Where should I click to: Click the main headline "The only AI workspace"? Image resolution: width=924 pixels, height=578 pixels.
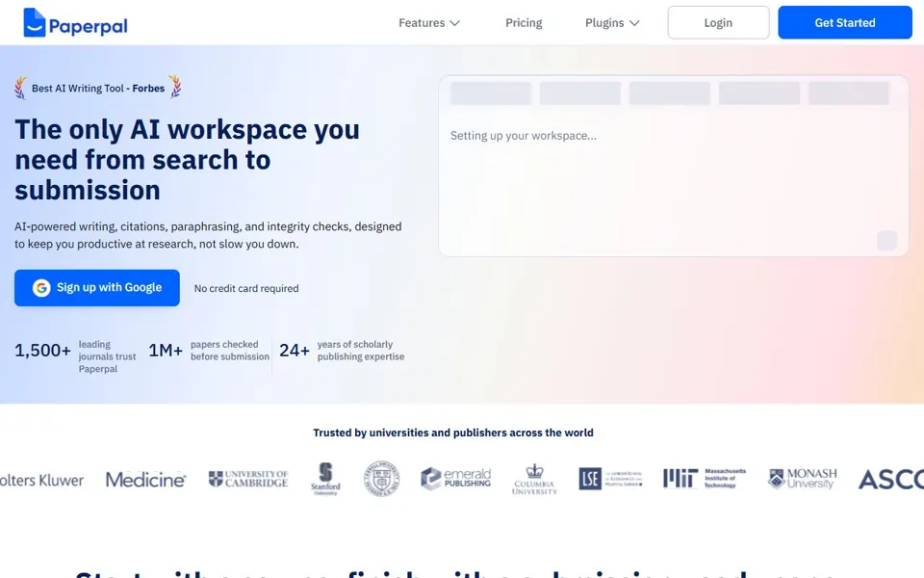pos(188,160)
